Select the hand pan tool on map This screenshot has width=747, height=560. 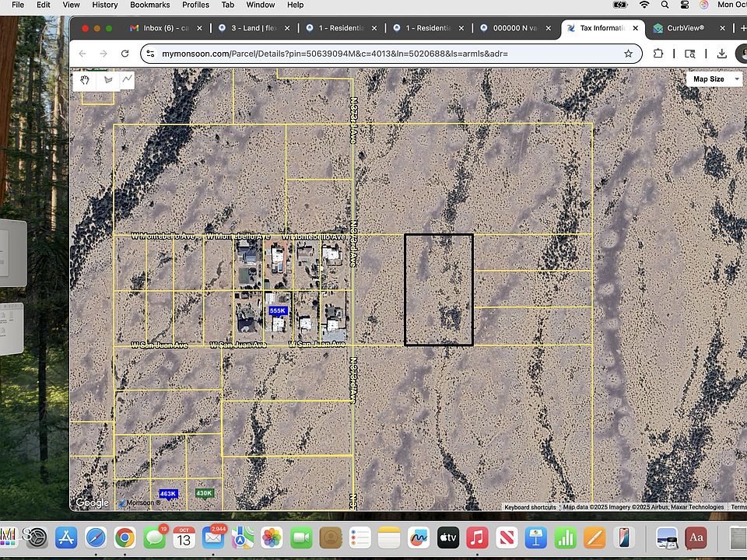85,79
